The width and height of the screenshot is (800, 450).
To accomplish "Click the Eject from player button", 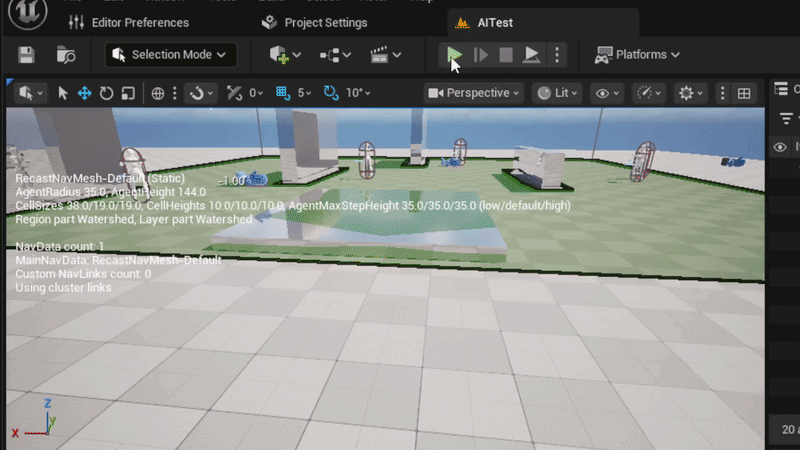I will click(531, 55).
